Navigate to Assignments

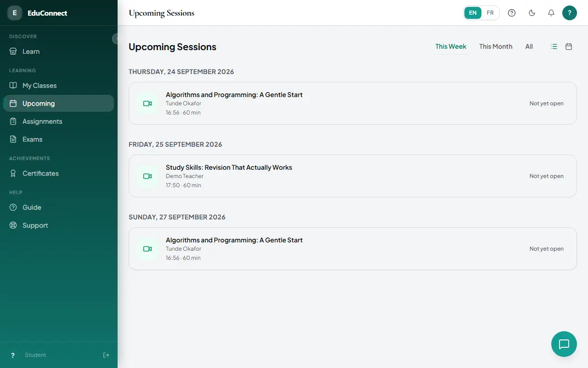(59, 121)
